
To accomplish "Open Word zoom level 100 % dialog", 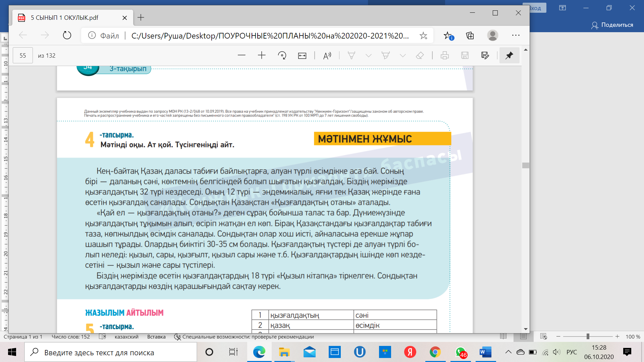I will pyautogui.click(x=633, y=337).
